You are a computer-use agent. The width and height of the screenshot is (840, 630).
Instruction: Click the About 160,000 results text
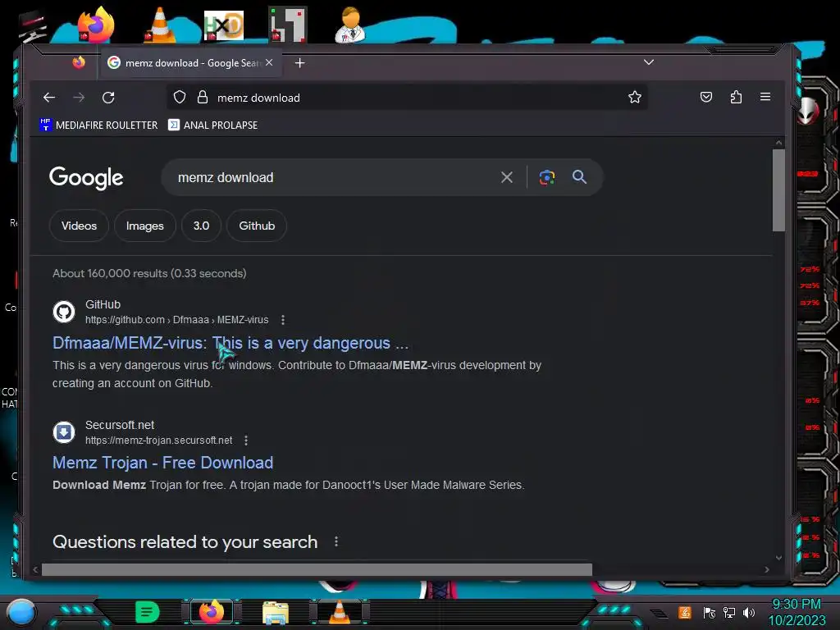click(x=149, y=273)
